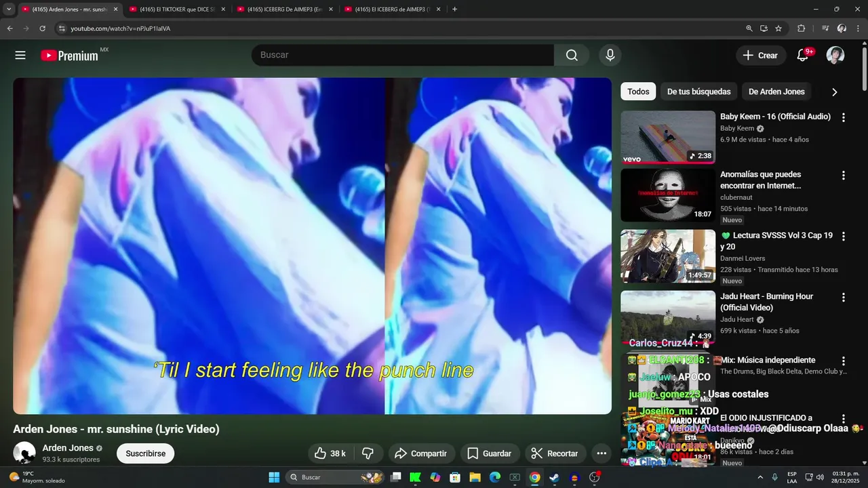
Task: Click the Compartir button
Action: coord(421,453)
